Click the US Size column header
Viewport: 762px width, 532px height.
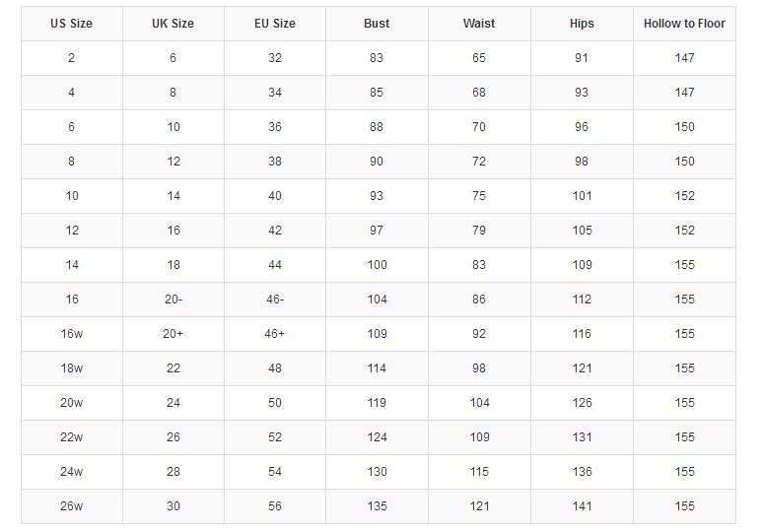[x=71, y=24]
